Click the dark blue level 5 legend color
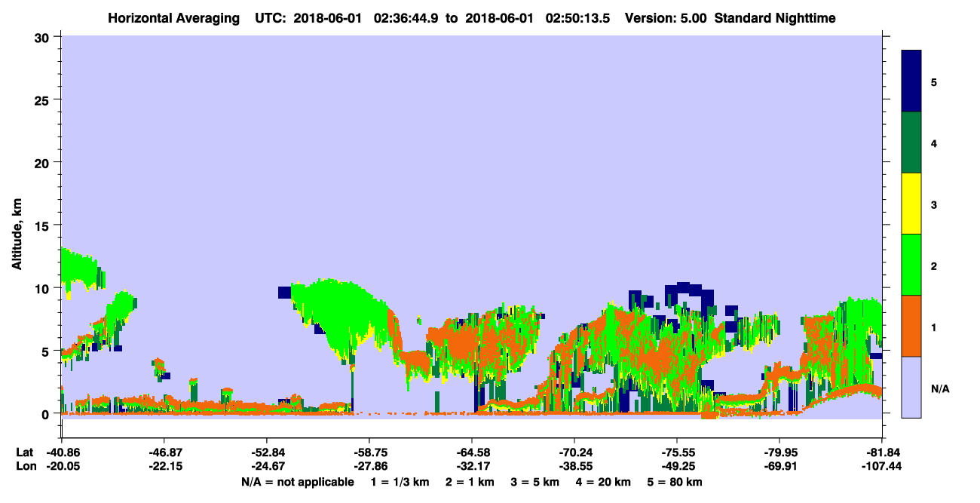 tap(911, 81)
